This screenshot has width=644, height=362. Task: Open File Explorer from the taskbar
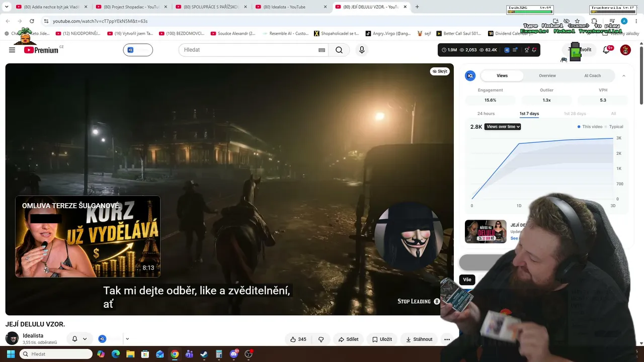(130, 354)
